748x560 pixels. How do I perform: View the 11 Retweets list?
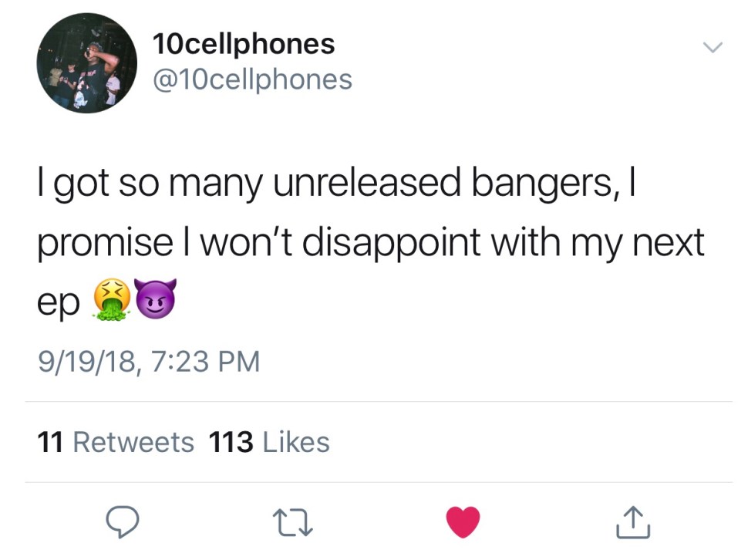tap(116, 442)
